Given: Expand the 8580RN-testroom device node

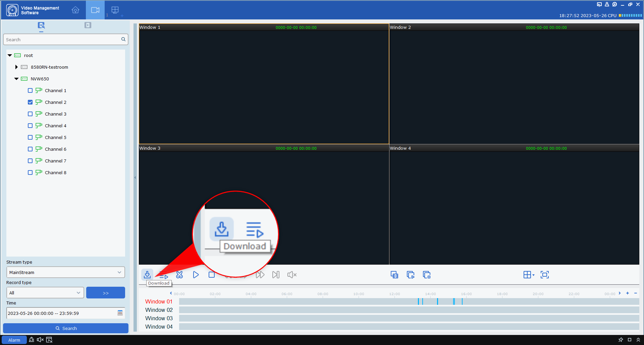Looking at the screenshot, I should pyautogui.click(x=16, y=67).
